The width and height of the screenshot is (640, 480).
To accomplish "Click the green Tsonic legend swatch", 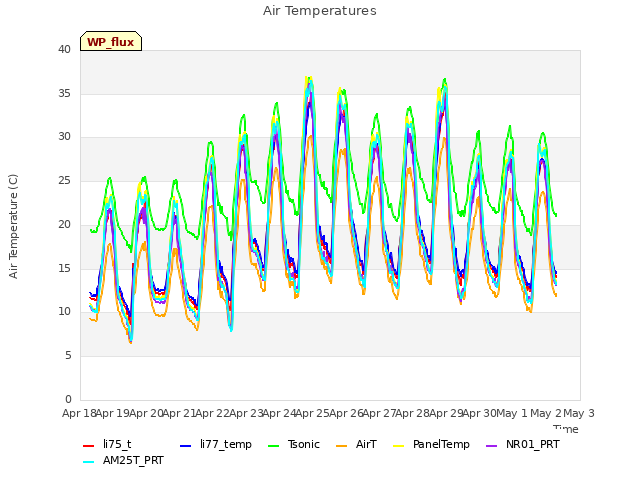I will coord(273,446).
